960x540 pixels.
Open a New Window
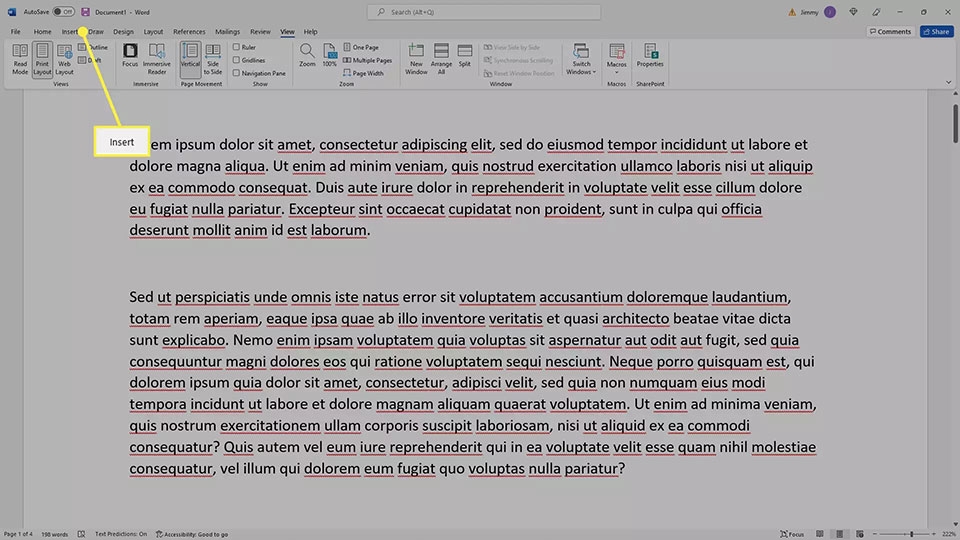416,59
